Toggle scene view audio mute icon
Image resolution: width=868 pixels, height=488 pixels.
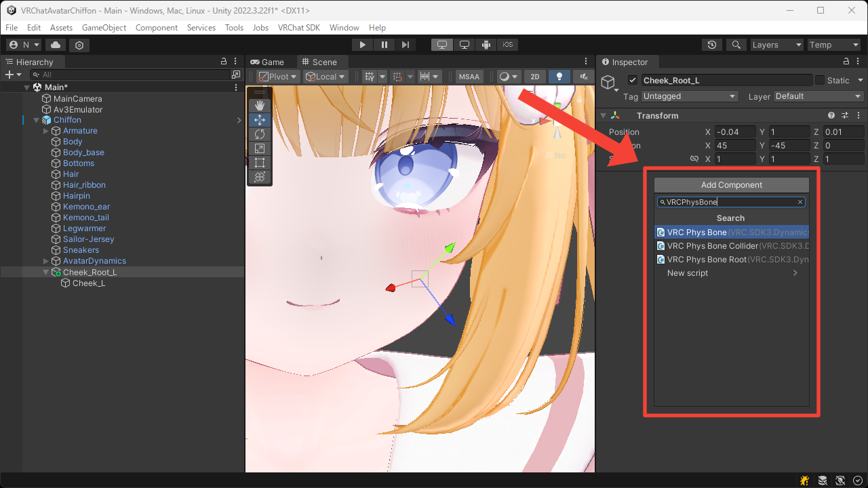(x=583, y=76)
